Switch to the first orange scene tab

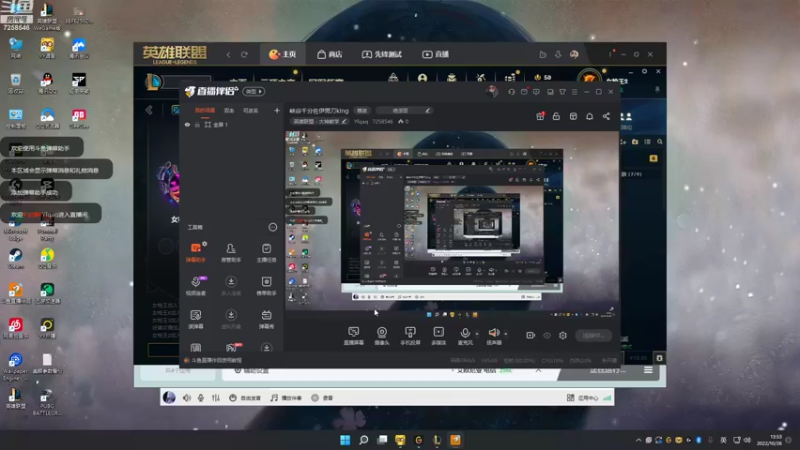pos(205,110)
